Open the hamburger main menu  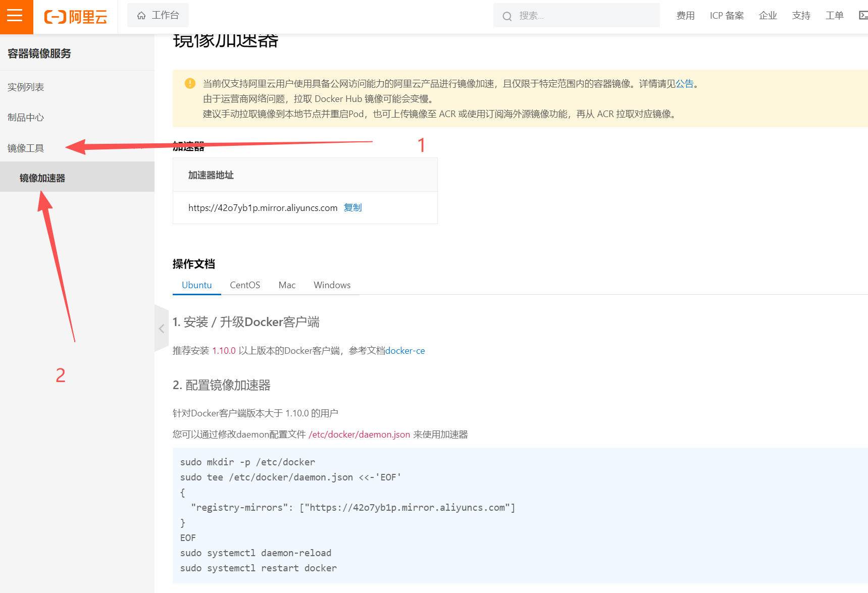(15, 16)
